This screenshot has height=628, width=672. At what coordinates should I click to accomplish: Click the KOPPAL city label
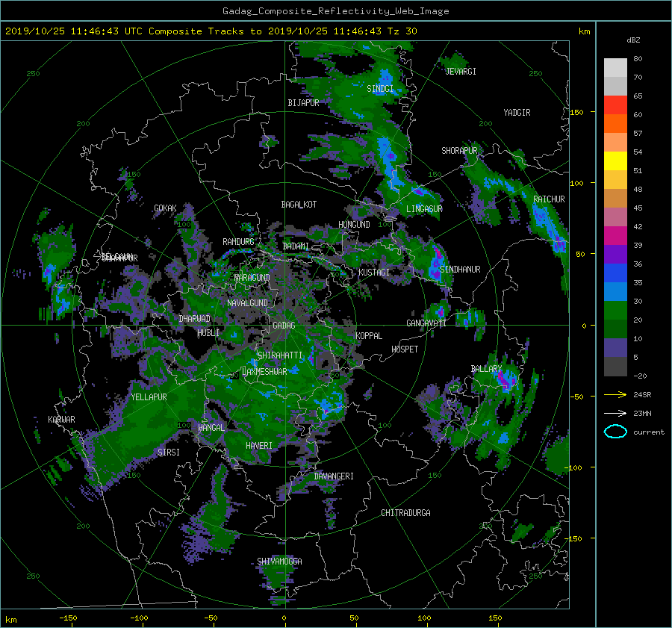click(369, 335)
